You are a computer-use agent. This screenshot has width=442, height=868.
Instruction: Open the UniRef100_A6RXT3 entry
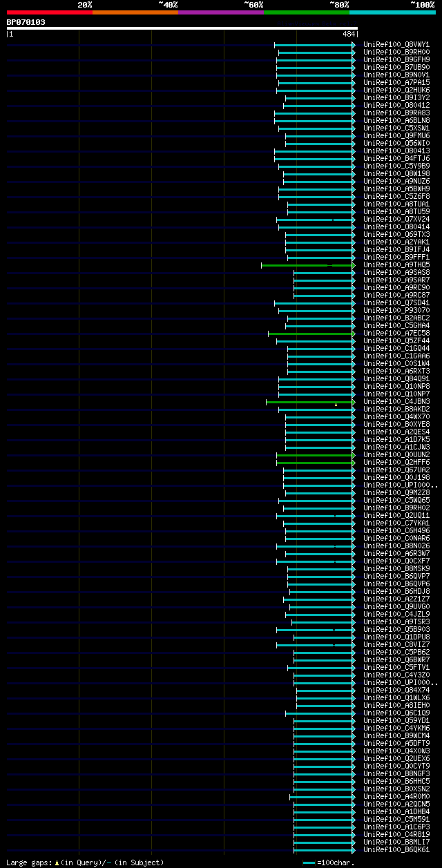[x=396, y=371]
